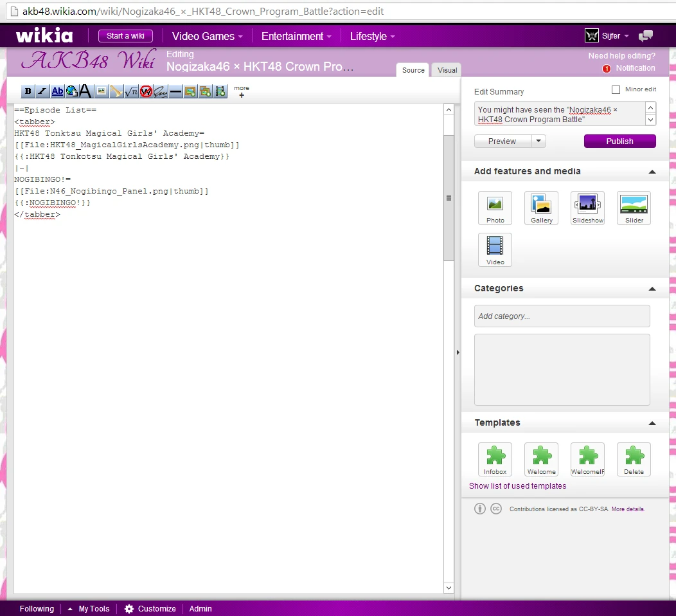Click the italic text toolbar icon

[42, 91]
